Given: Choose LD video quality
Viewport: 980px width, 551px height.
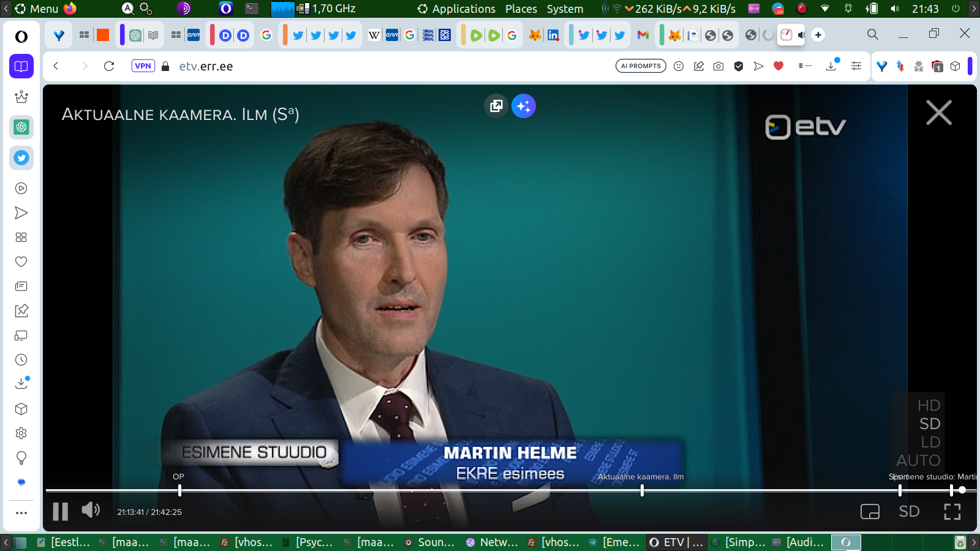Looking at the screenshot, I should [x=930, y=442].
